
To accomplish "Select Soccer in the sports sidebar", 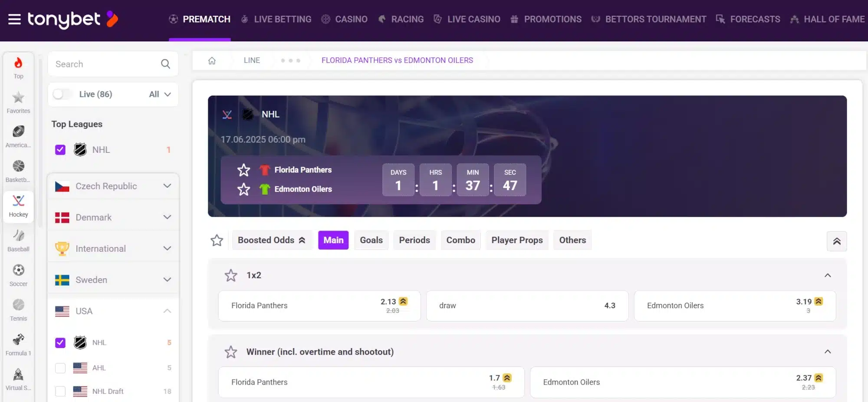I will pyautogui.click(x=18, y=276).
